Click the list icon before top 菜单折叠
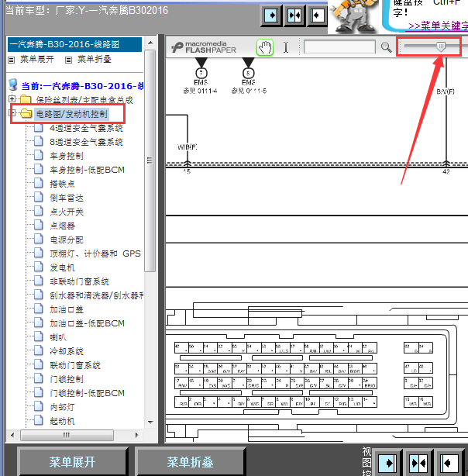Image resolution: width=468 pixels, height=476 pixels. pos(69,60)
